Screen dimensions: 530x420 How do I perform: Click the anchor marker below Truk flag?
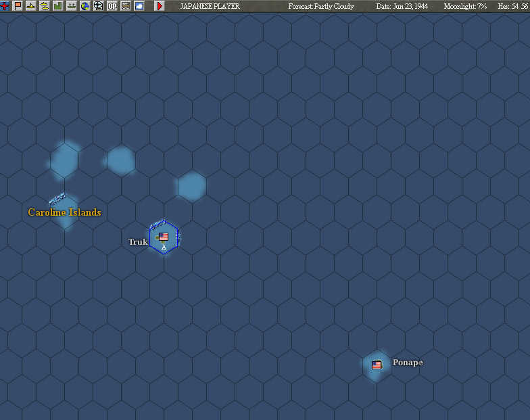coord(164,248)
